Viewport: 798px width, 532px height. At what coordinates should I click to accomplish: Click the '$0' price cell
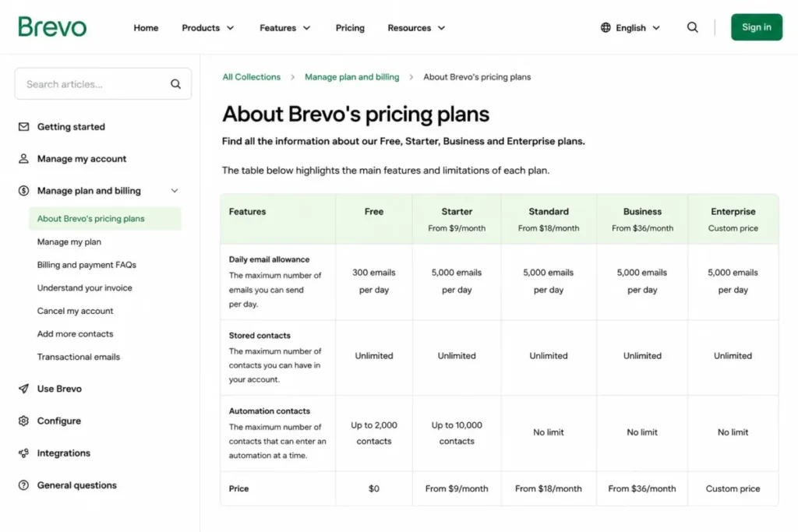click(x=374, y=488)
